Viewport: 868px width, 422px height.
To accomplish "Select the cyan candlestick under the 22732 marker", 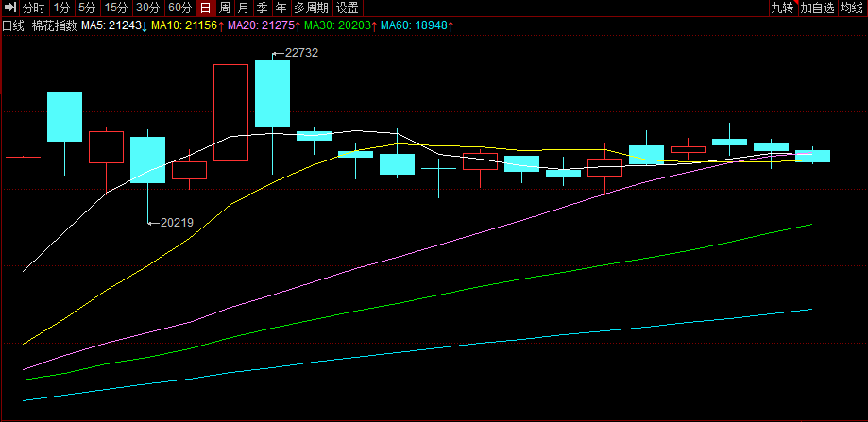I will tap(272, 93).
